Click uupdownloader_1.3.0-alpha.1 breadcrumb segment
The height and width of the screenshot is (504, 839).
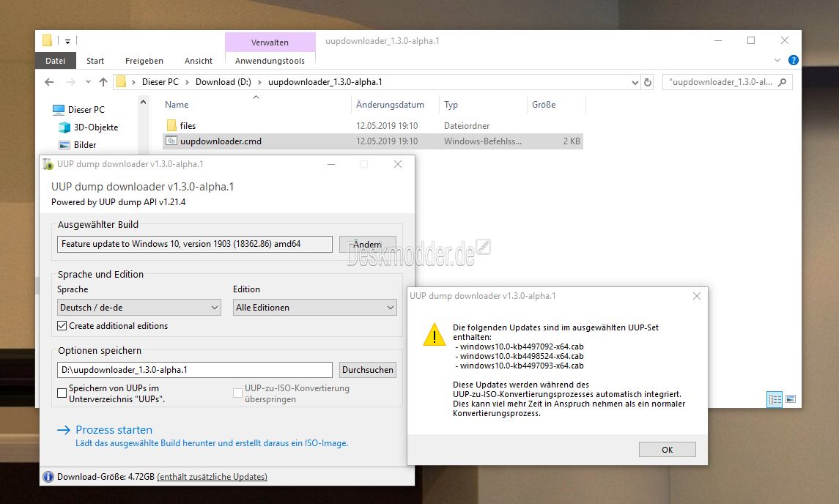pos(325,82)
